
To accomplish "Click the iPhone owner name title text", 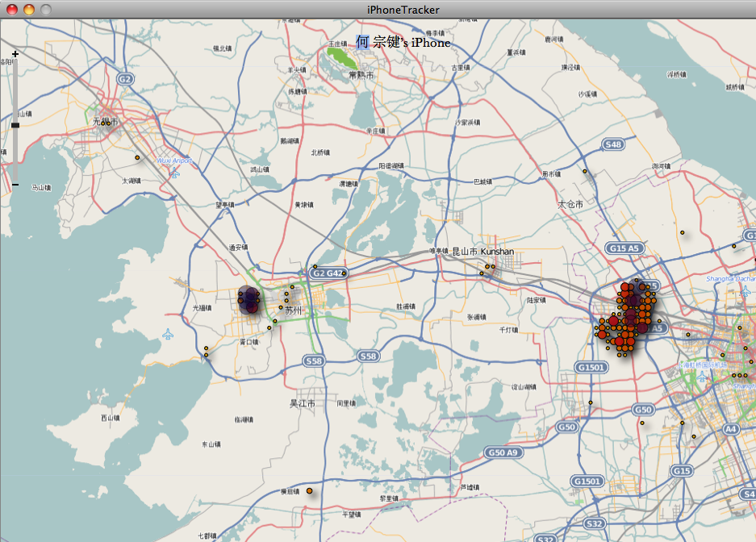I will click(x=403, y=42).
